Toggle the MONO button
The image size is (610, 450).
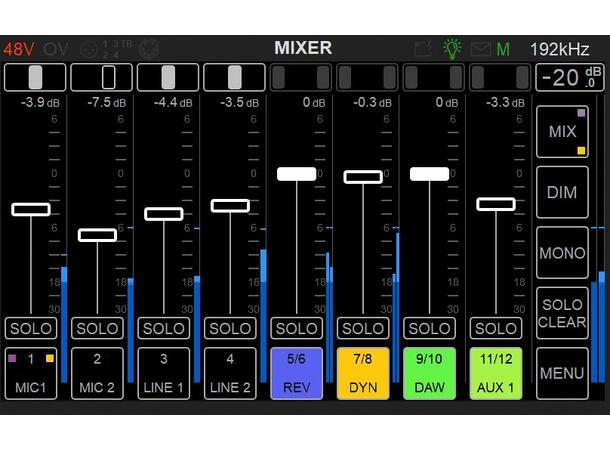pyautogui.click(x=562, y=253)
